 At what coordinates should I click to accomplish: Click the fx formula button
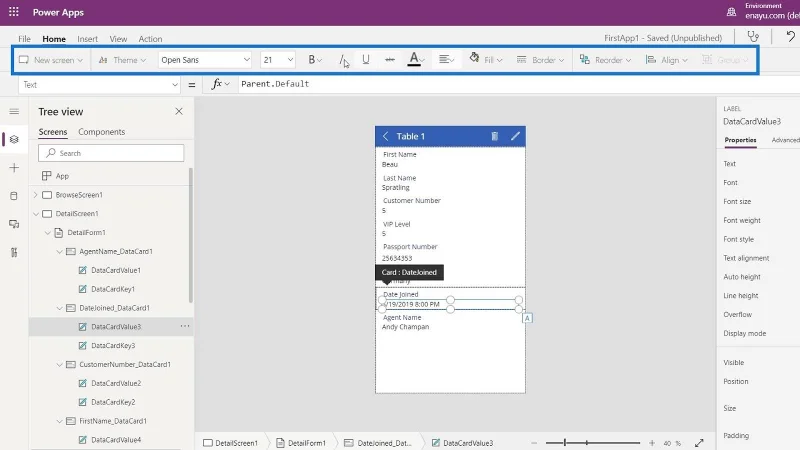coord(220,84)
